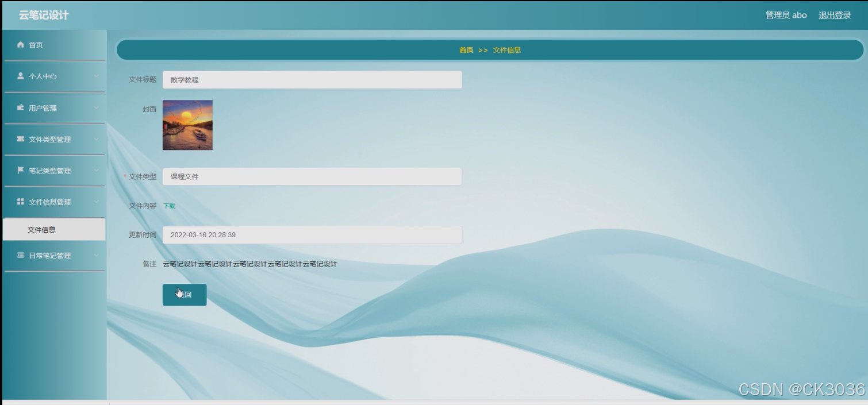Click the ticket icon for 文件类型管理
Viewport: 868px width, 405px height.
[x=21, y=139]
